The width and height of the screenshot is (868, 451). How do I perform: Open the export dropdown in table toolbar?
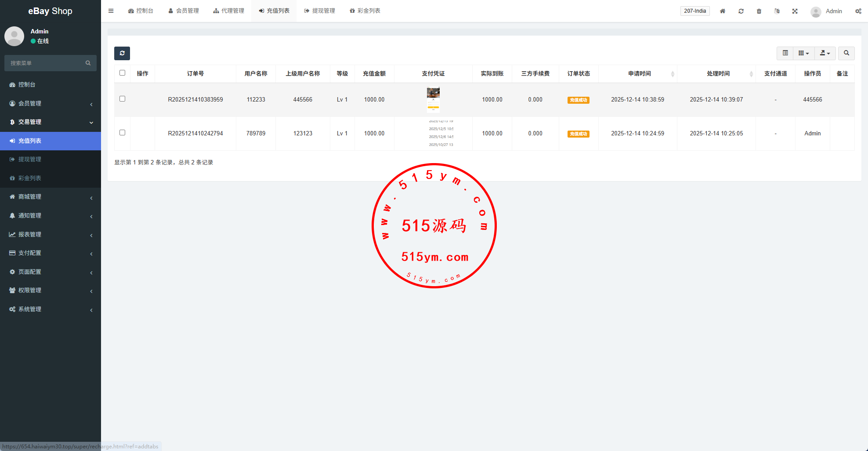click(825, 53)
